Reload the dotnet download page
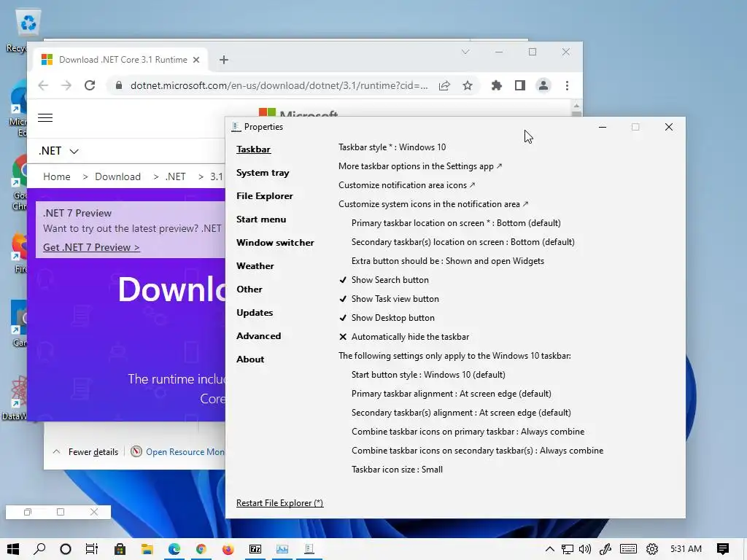The width and height of the screenshot is (747, 560). coord(90,86)
